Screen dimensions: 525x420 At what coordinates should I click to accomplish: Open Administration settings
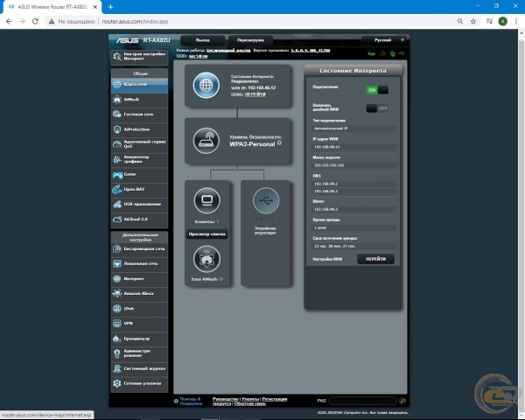click(x=139, y=353)
